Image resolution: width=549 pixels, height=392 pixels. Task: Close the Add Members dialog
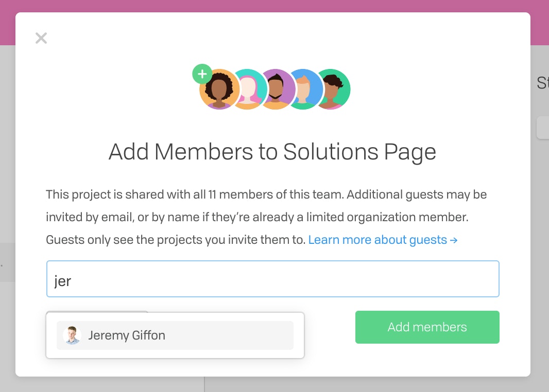click(x=41, y=38)
